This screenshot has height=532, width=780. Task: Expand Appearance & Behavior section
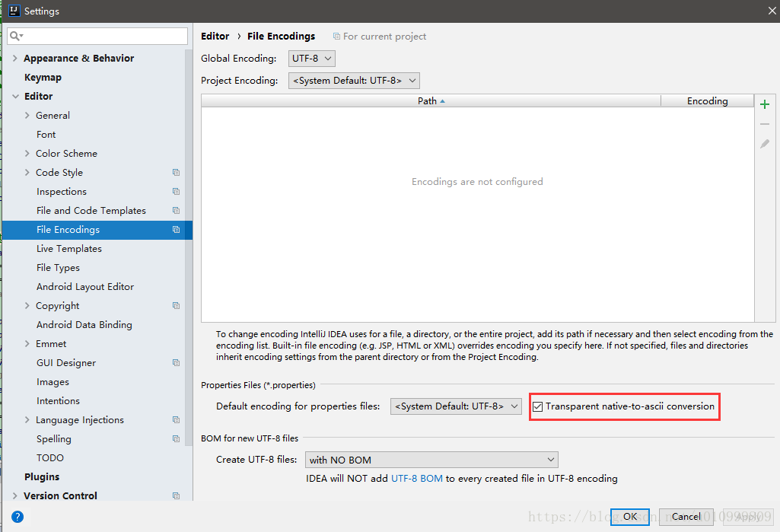(15, 59)
